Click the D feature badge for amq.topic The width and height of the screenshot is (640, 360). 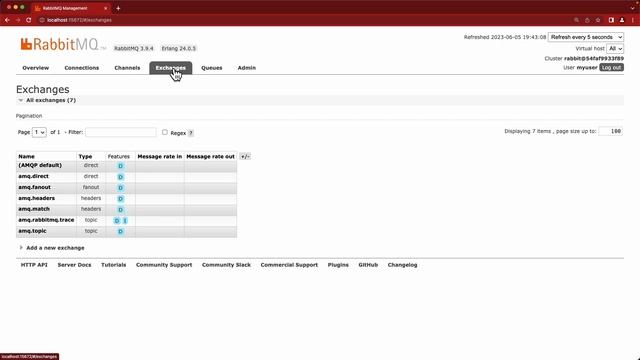pos(120,231)
